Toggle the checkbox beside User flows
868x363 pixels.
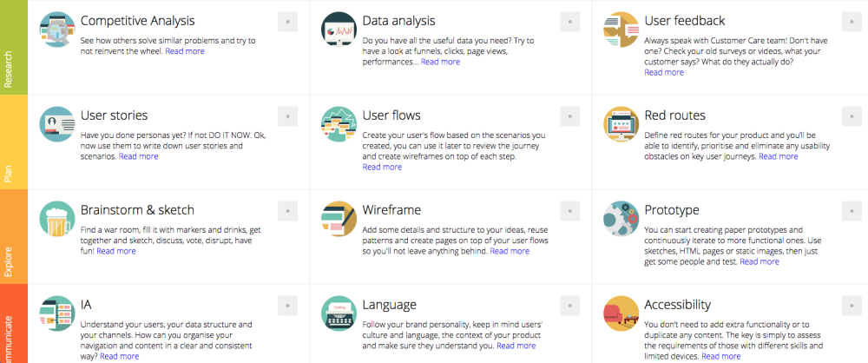(x=570, y=116)
